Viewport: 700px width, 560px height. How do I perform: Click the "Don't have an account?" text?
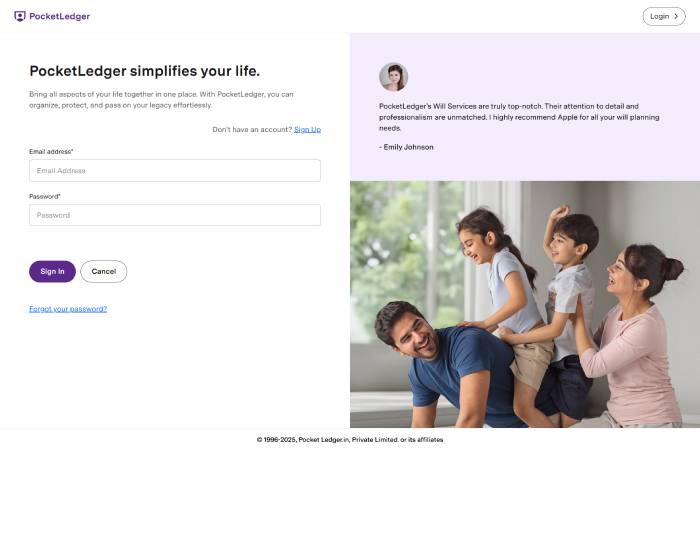(252, 130)
